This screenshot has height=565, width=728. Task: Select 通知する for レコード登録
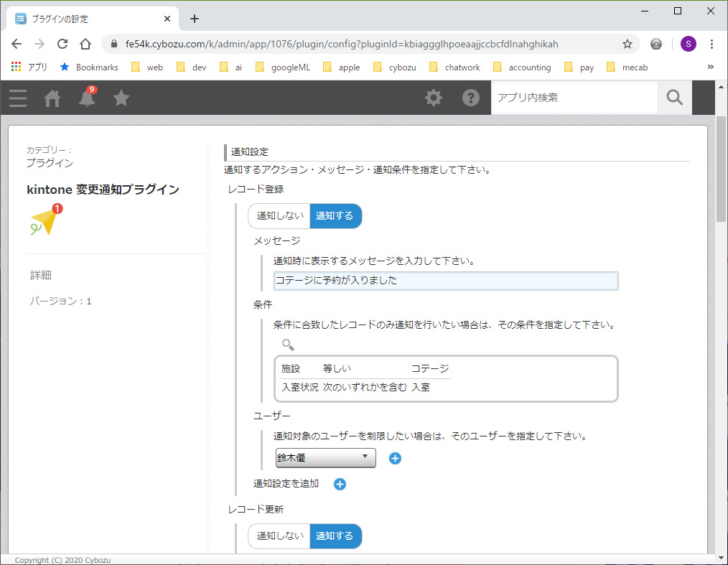click(x=335, y=216)
